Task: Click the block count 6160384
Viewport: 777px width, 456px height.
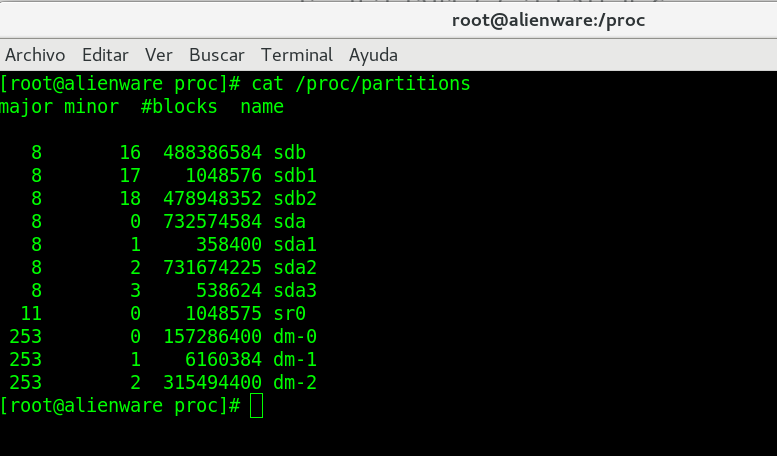Action: (223, 360)
